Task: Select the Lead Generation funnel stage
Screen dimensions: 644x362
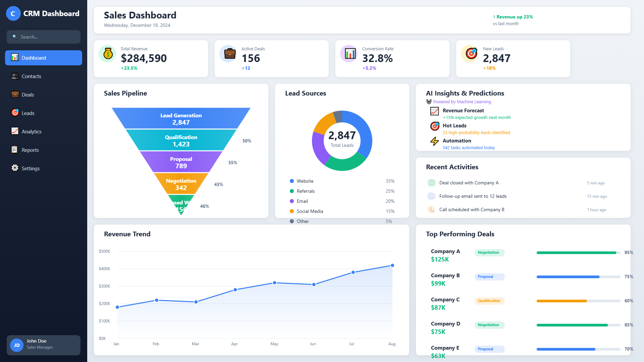Action: coord(181,118)
